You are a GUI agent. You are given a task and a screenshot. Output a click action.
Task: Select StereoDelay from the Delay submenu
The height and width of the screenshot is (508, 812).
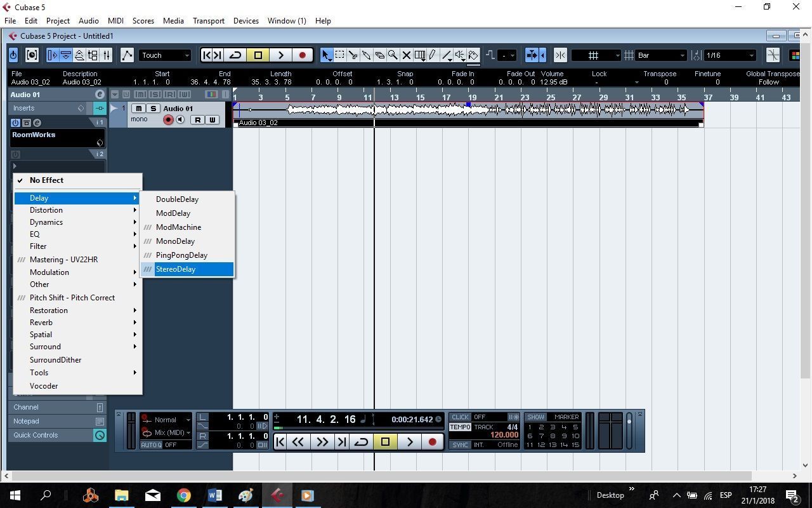[187, 269]
